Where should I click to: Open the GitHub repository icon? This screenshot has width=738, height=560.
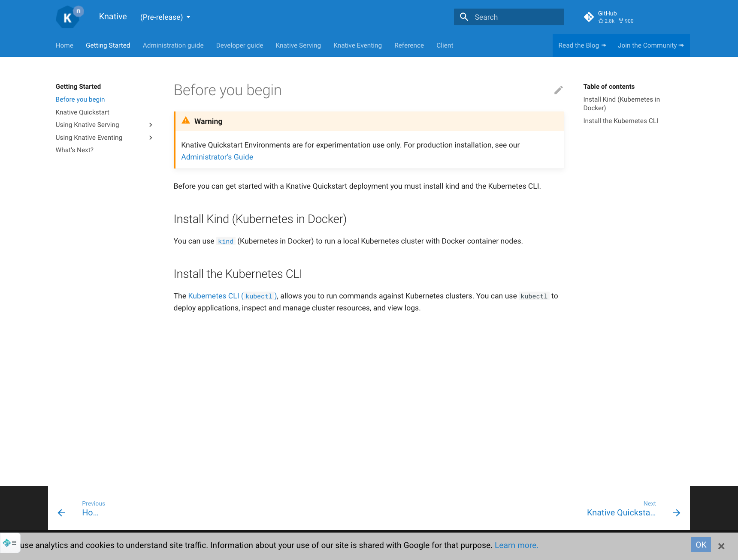click(589, 17)
